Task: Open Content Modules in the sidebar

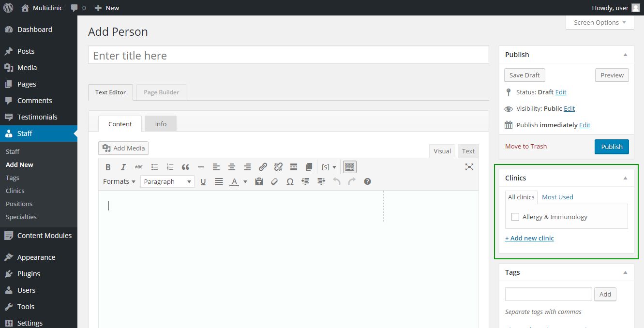Action: (39, 236)
